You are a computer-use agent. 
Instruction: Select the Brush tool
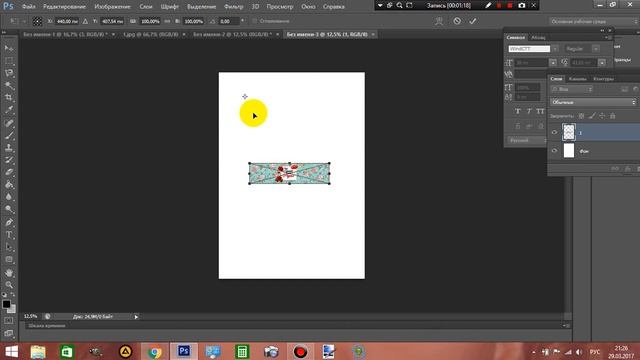[9, 135]
